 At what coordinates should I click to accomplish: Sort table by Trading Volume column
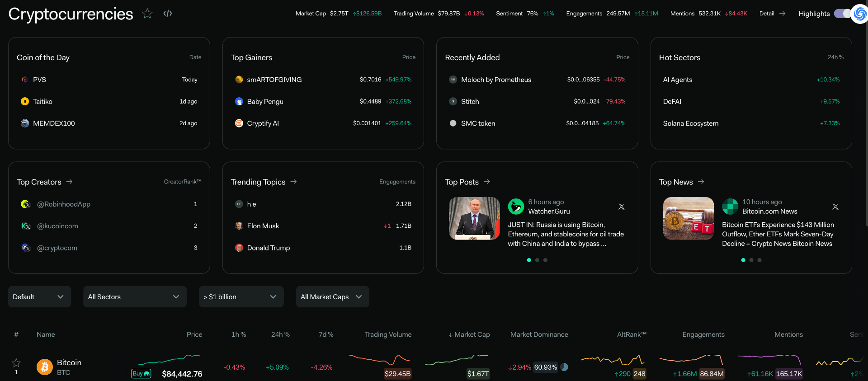pos(388,334)
